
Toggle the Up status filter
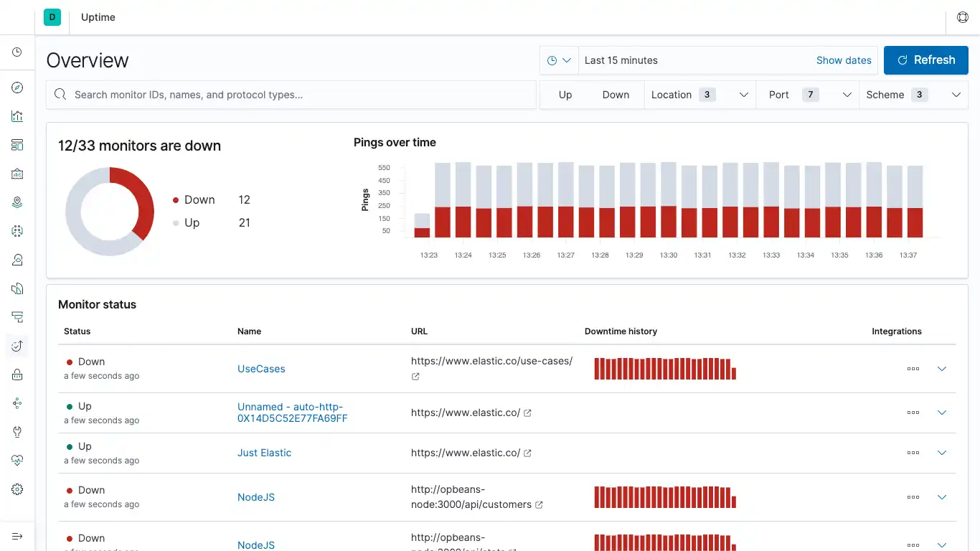pyautogui.click(x=565, y=95)
